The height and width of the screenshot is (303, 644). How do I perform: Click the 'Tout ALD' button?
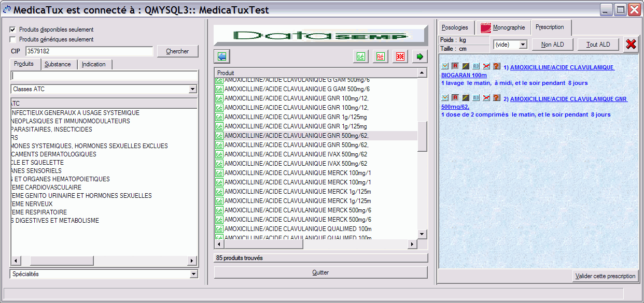pyautogui.click(x=598, y=45)
